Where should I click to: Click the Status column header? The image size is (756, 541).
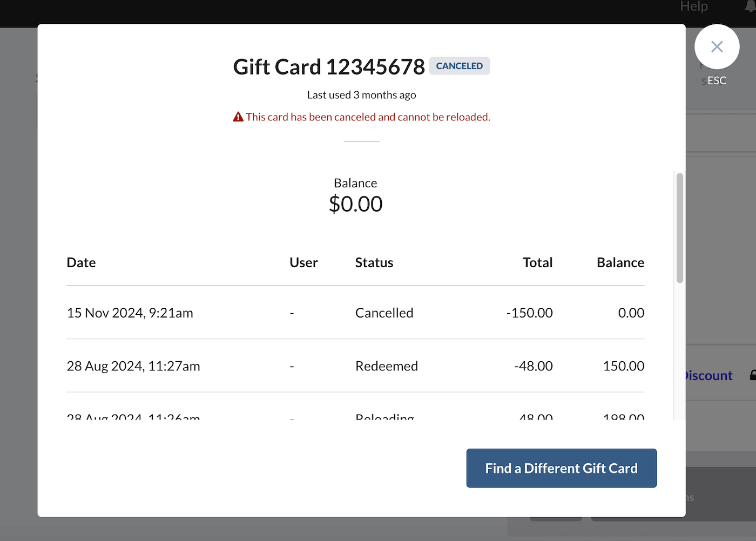374,262
